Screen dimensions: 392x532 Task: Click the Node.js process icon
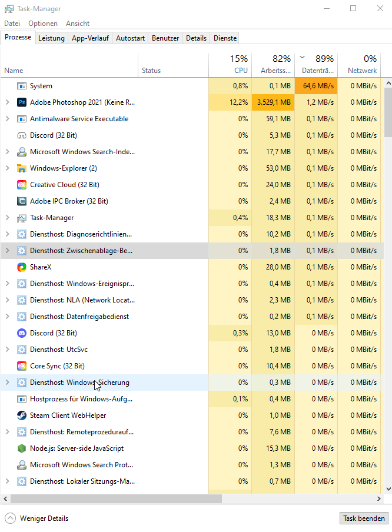[22, 448]
